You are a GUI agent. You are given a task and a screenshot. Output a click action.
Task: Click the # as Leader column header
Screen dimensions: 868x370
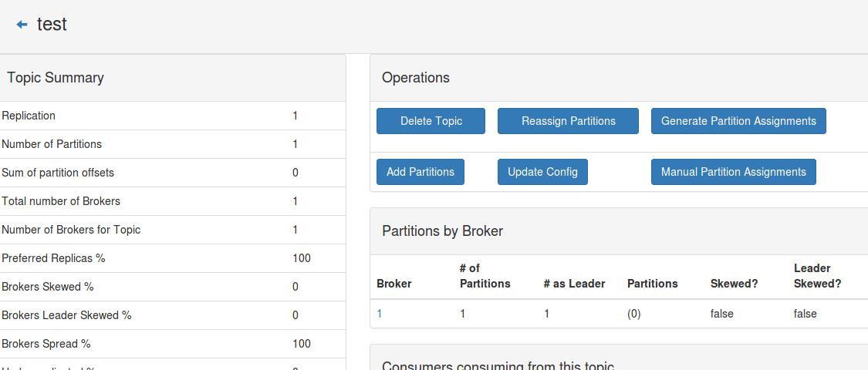[574, 284]
